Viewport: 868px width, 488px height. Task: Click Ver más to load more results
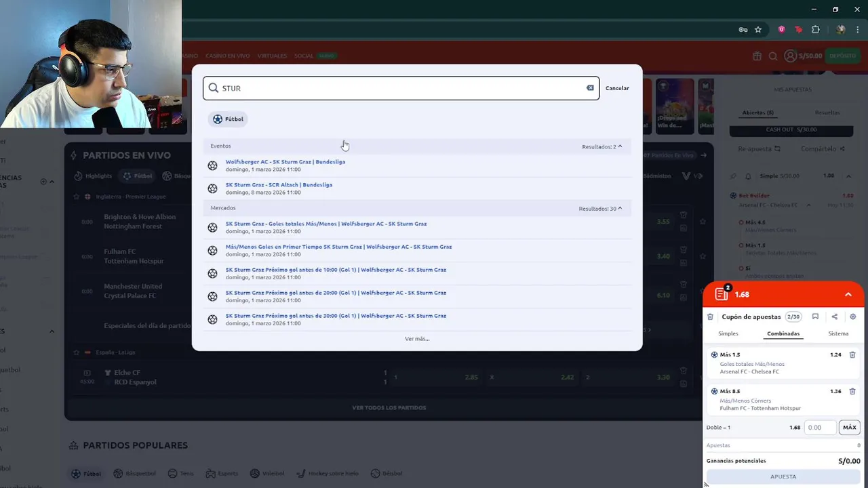(417, 339)
